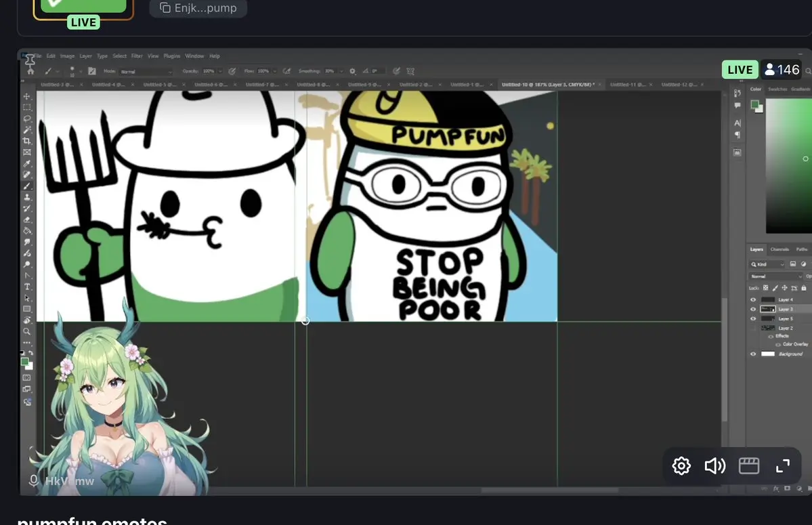Select the Paint Bucket tool

tap(27, 231)
